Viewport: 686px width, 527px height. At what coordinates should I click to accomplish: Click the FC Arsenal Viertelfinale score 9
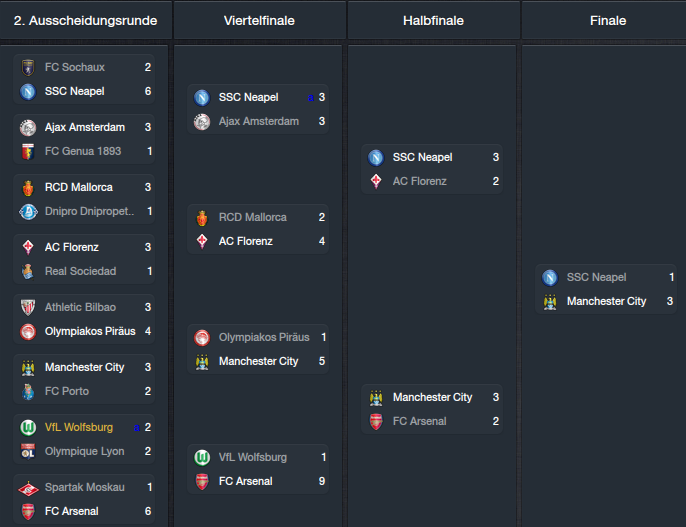tap(322, 482)
